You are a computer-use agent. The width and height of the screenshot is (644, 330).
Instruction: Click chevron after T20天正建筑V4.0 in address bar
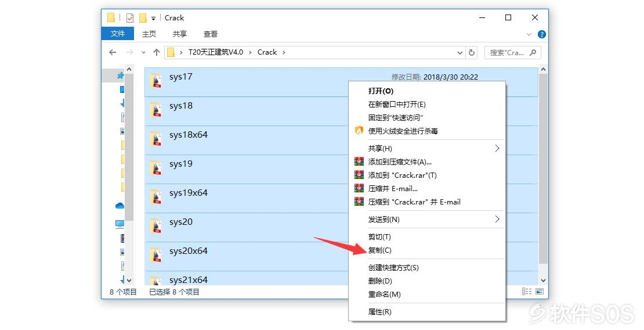click(x=250, y=52)
